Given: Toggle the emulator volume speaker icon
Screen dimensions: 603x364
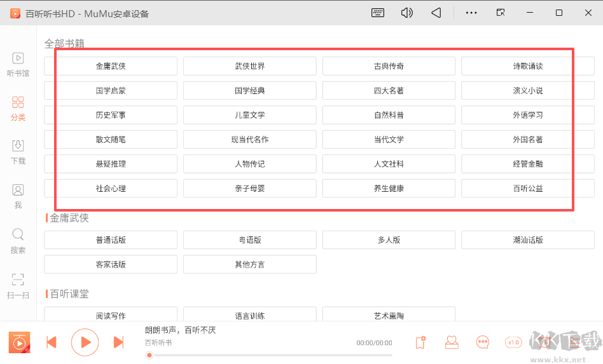Looking at the screenshot, I should [407, 13].
